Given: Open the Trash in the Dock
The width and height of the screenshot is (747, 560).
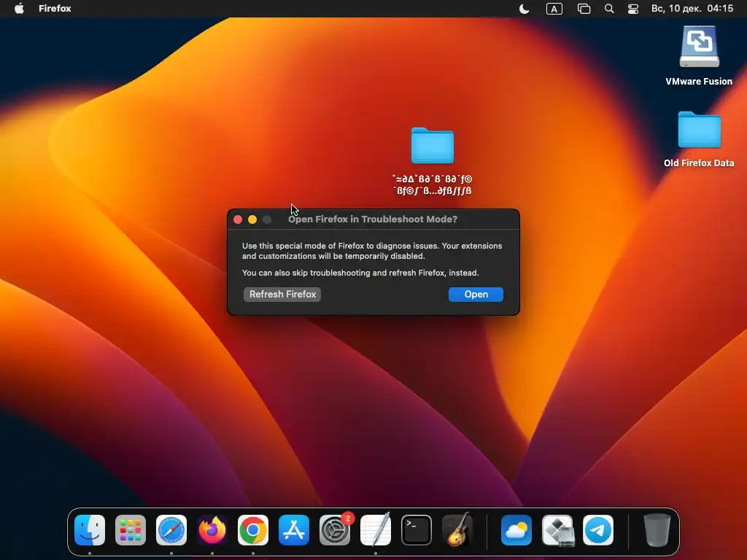Looking at the screenshot, I should (657, 530).
